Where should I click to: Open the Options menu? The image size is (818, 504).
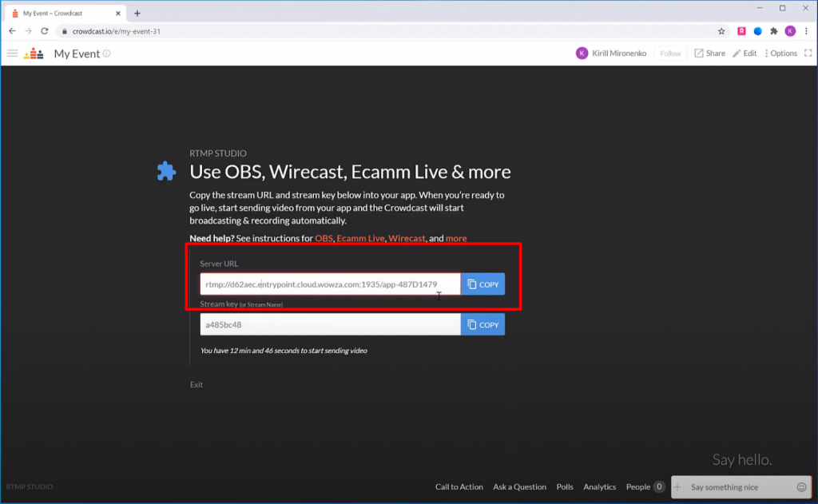781,54
